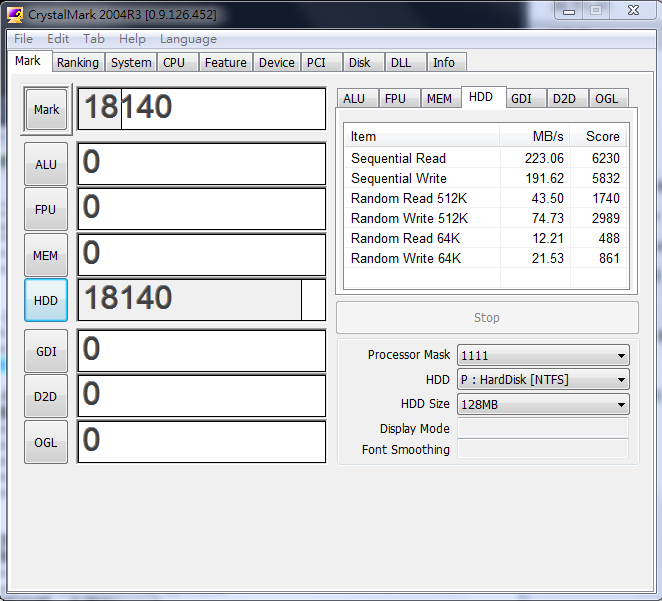Click the Score column header
Screen dimensions: 662x601
pos(599,136)
